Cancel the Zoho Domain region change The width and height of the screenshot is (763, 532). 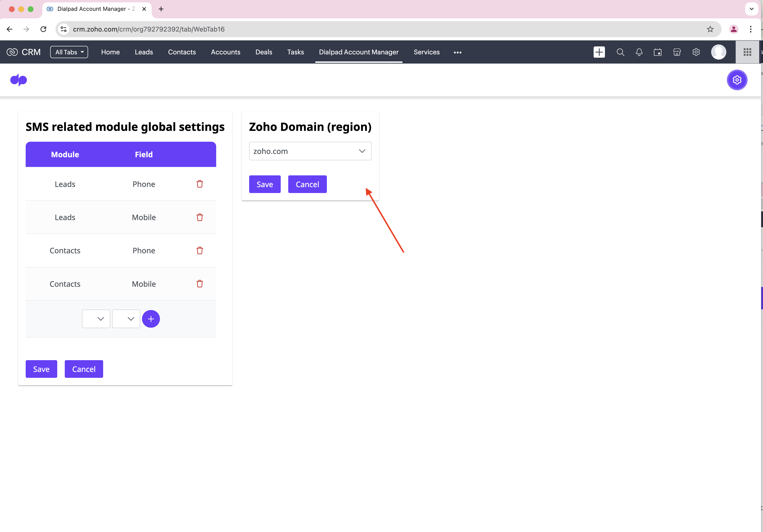(x=307, y=184)
